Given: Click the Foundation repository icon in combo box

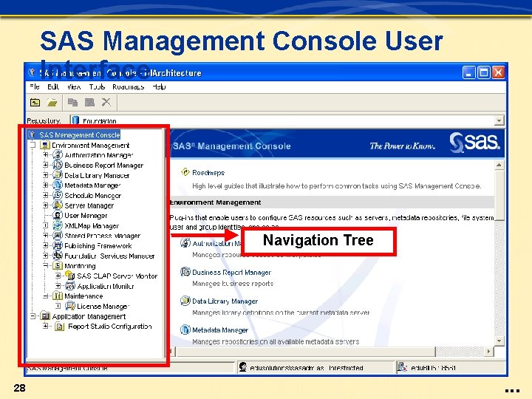Looking at the screenshot, I should tap(75, 120).
